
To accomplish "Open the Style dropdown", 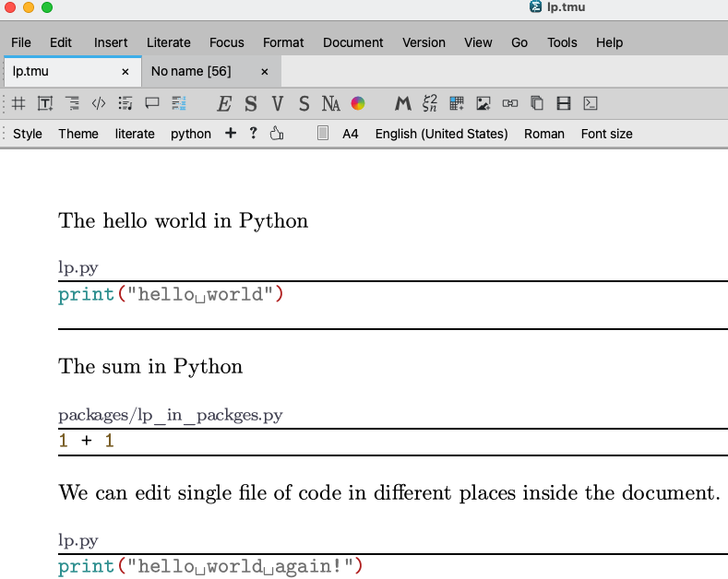I will click(28, 134).
